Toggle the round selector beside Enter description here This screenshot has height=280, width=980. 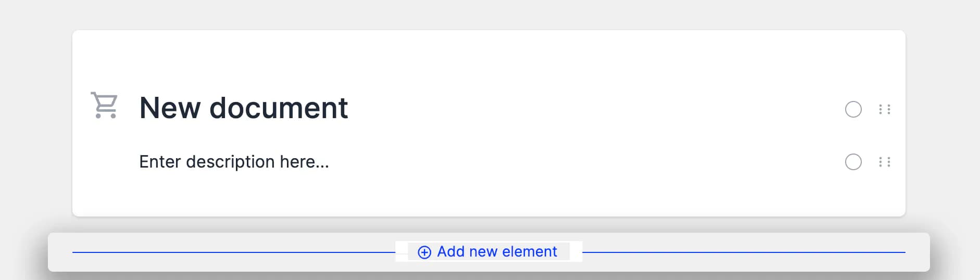(x=853, y=162)
